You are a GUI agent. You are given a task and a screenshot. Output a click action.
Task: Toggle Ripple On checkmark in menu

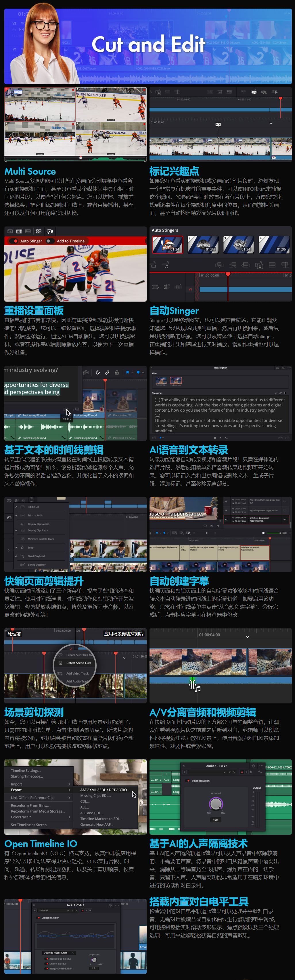click(x=16, y=507)
